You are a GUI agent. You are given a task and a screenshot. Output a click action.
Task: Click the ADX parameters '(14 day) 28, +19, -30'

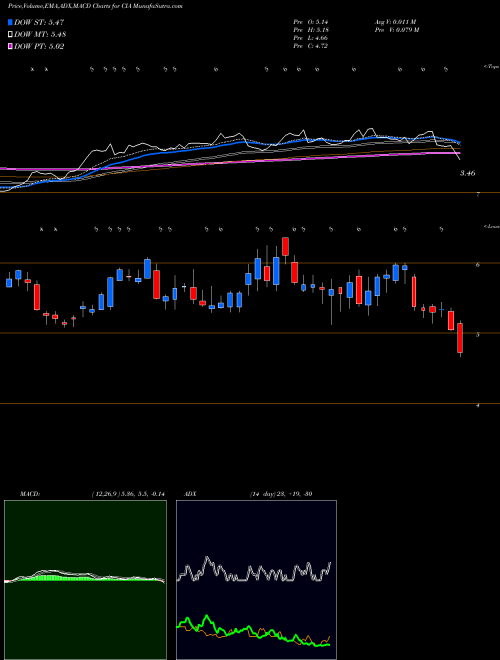tap(279, 494)
